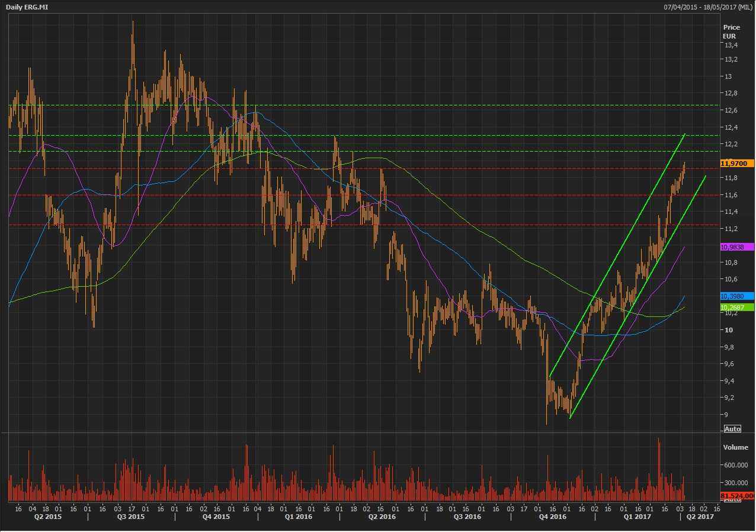Click the green moving average tag 10,2687

click(x=736, y=307)
